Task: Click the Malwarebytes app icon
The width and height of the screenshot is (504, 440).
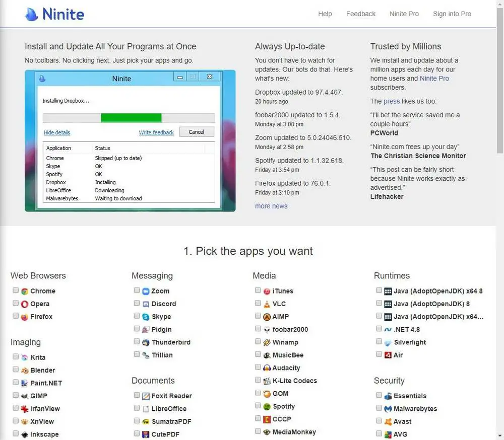Action: point(388,409)
